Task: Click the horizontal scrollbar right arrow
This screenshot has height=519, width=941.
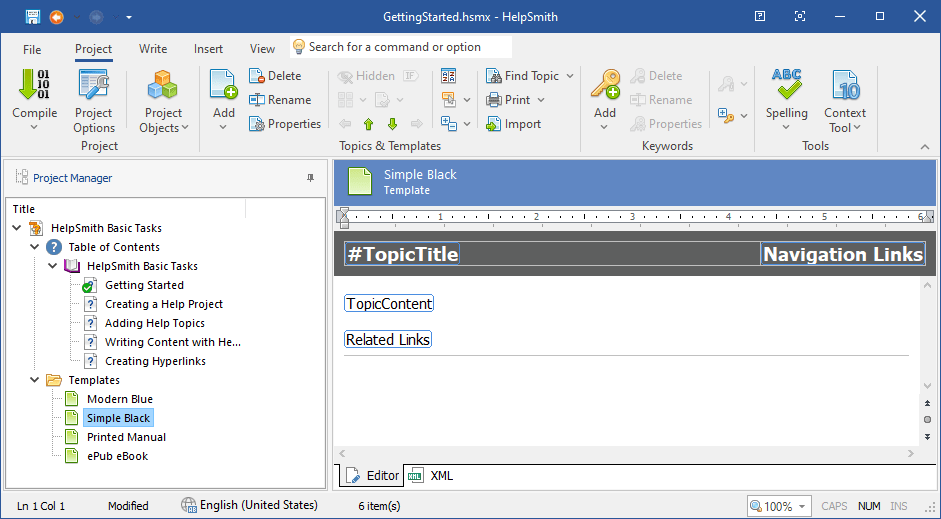Action: 911,454
